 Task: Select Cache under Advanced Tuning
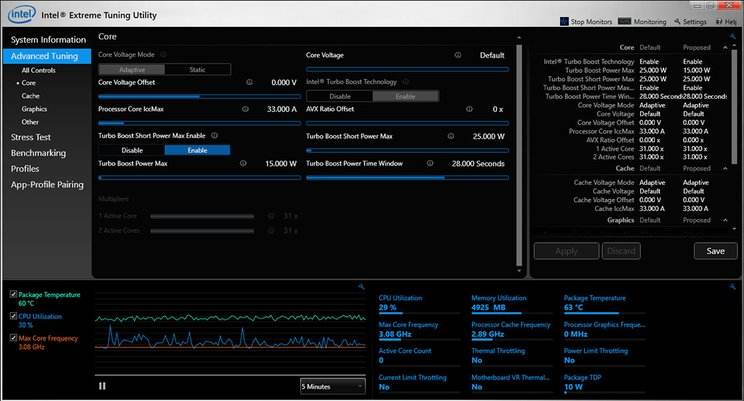click(x=30, y=95)
